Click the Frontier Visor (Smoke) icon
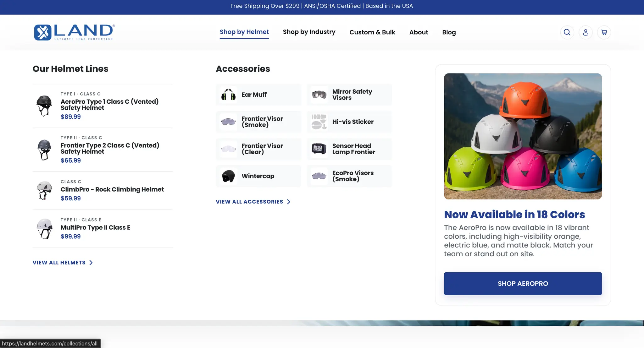This screenshot has height=348, width=644. coord(229,122)
